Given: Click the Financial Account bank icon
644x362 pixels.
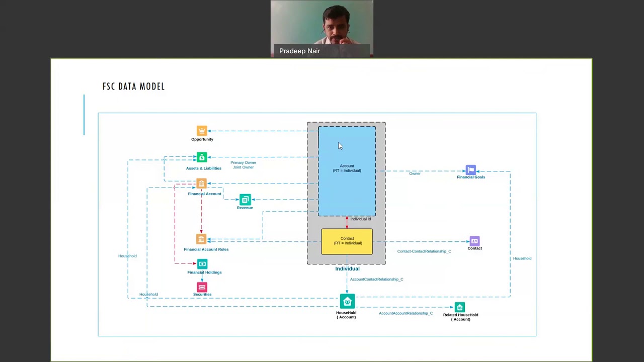Looking at the screenshot, I should 202,184.
